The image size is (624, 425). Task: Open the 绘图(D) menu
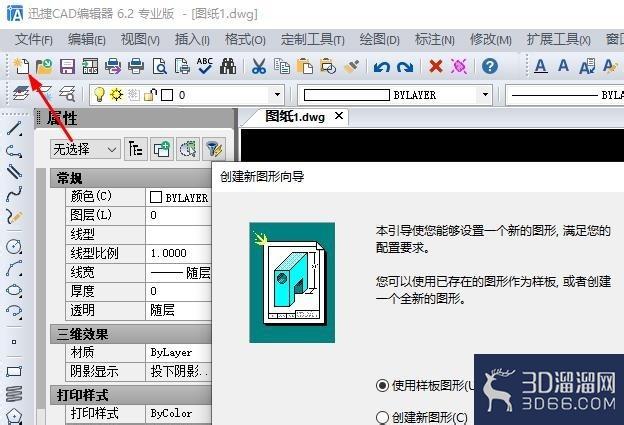(x=379, y=39)
